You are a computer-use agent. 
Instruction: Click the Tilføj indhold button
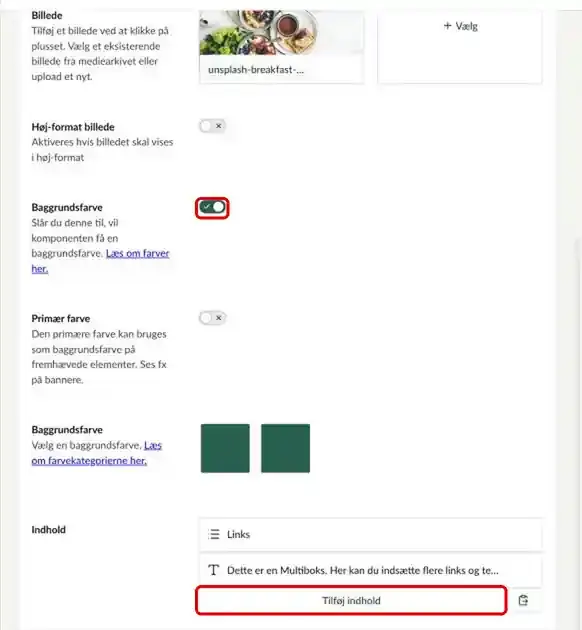pyautogui.click(x=351, y=600)
